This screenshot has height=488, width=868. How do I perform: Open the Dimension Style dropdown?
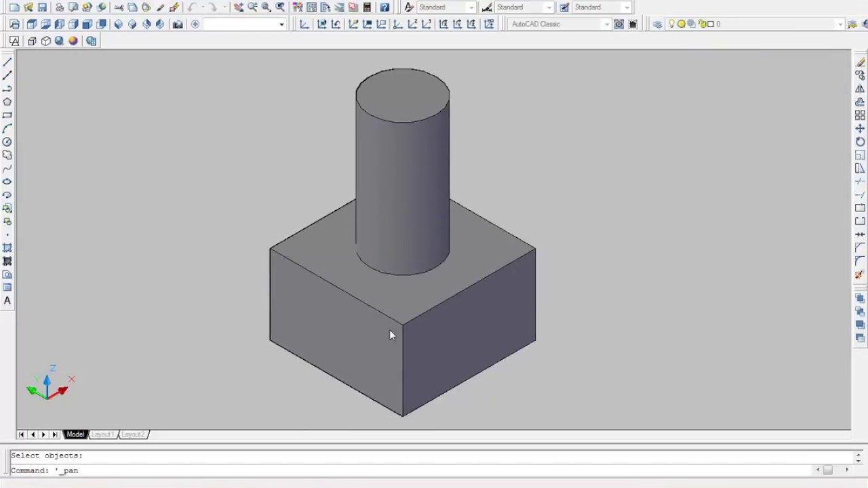click(549, 7)
